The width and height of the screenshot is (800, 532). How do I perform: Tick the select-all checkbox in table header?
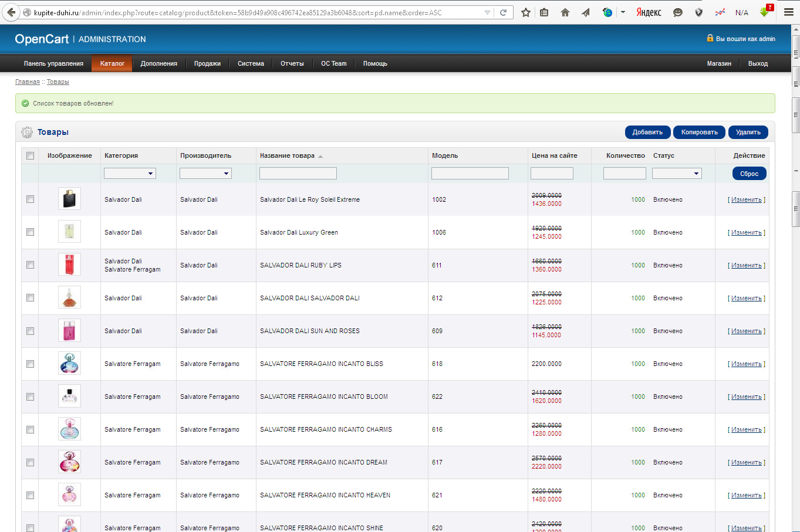coord(30,155)
